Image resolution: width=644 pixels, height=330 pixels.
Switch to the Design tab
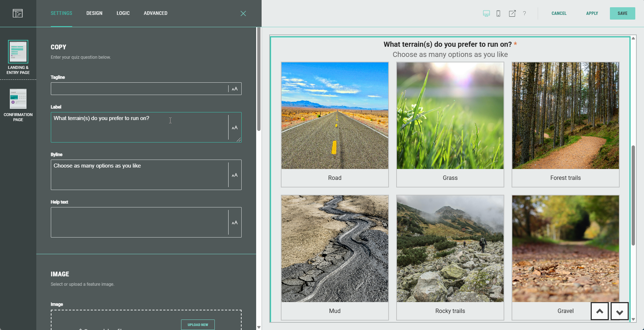pos(94,13)
